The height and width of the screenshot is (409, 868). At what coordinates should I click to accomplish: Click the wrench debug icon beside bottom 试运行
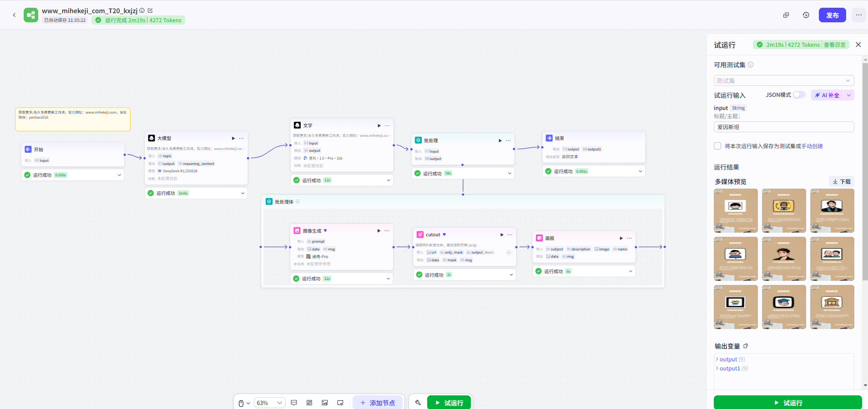[418, 403]
